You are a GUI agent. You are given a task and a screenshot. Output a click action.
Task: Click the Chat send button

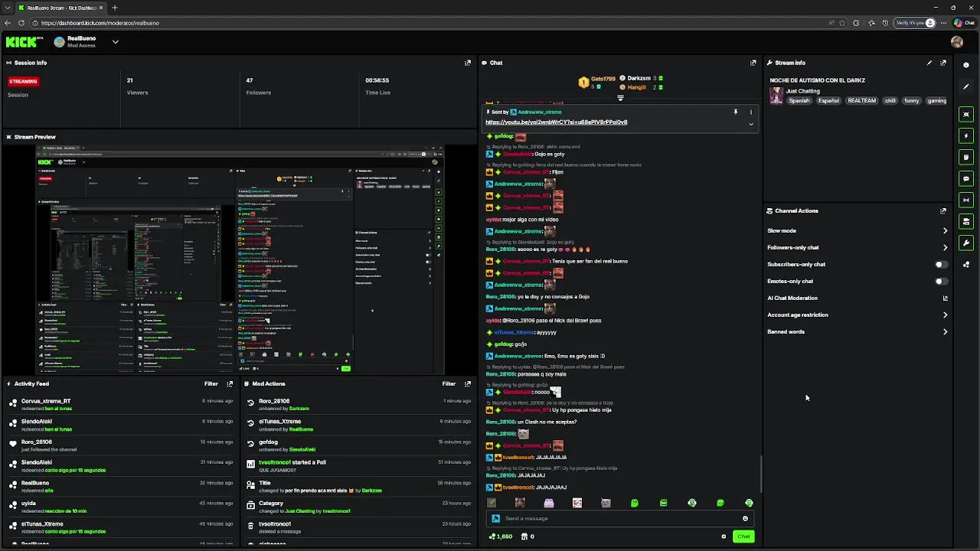pyautogui.click(x=743, y=536)
